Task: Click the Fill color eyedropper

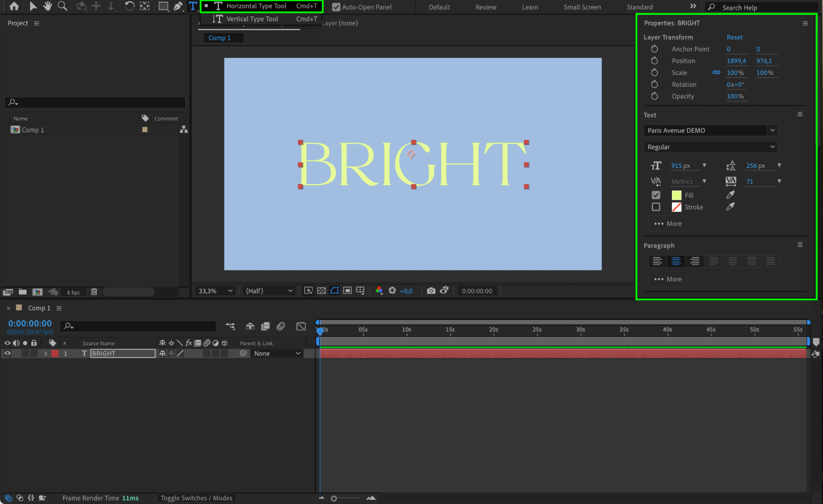Action: pos(730,195)
